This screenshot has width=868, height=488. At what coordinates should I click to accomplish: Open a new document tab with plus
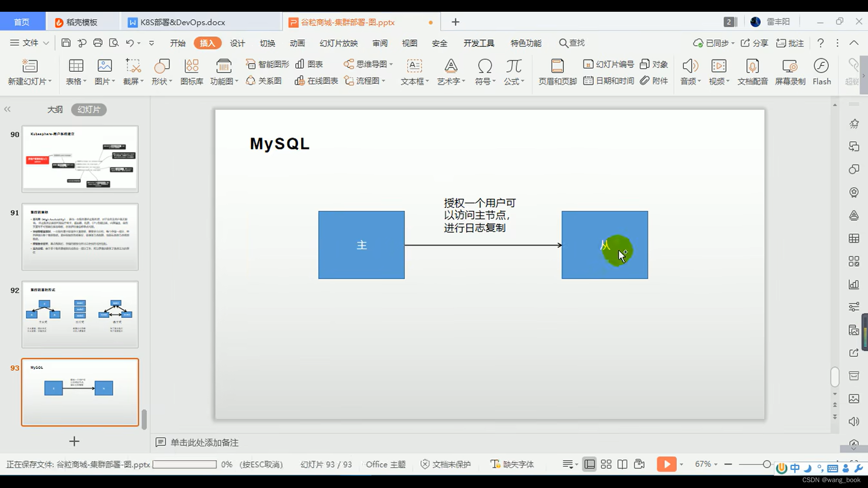[x=455, y=22]
